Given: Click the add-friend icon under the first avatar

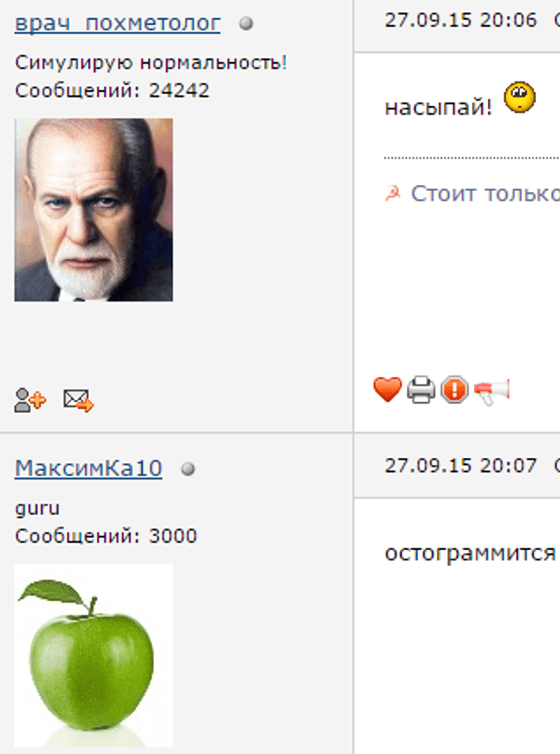Looking at the screenshot, I should (x=30, y=400).
